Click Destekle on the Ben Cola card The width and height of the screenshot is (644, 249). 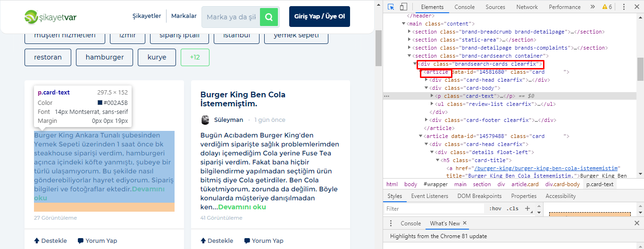[217, 241]
